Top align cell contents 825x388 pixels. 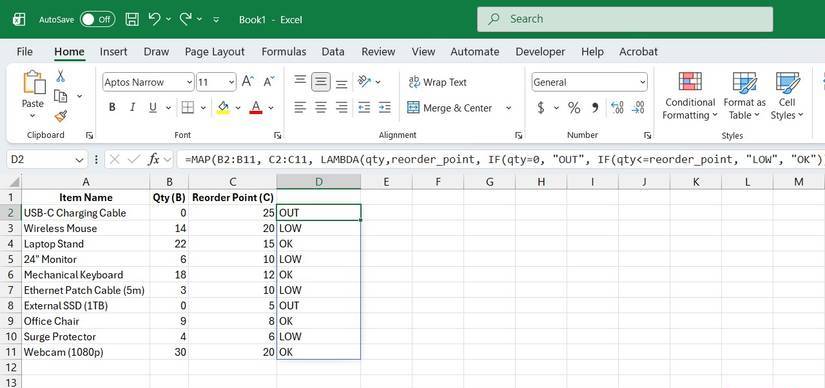tap(300, 81)
